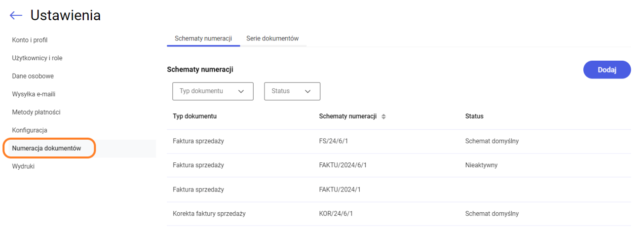The image size is (644, 230).
Task: Switch to Serie dokumentów tab
Action: tap(272, 38)
